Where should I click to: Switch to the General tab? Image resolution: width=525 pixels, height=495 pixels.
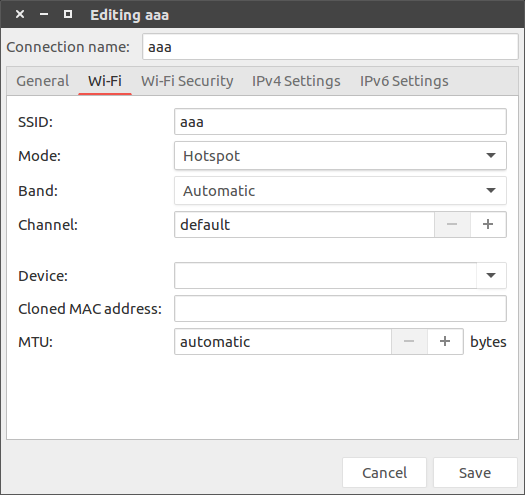point(43,81)
